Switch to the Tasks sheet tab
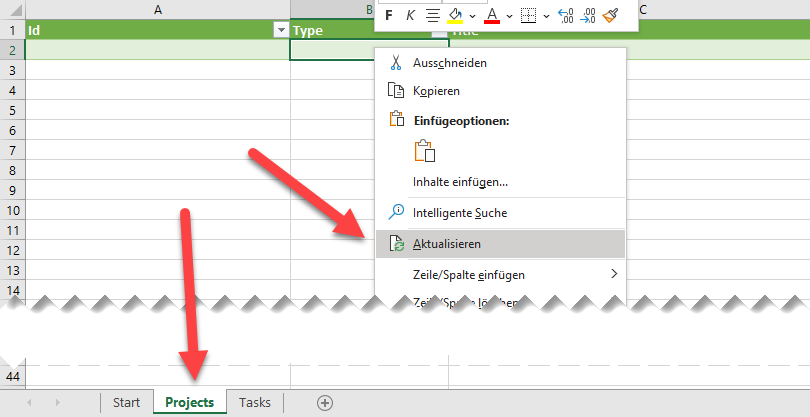This screenshot has width=810, height=417. [x=254, y=402]
